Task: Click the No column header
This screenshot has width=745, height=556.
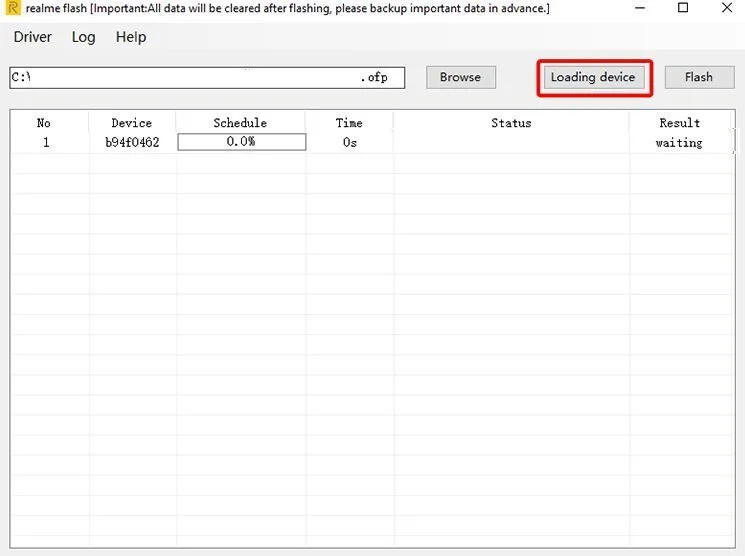Action: 44,123
